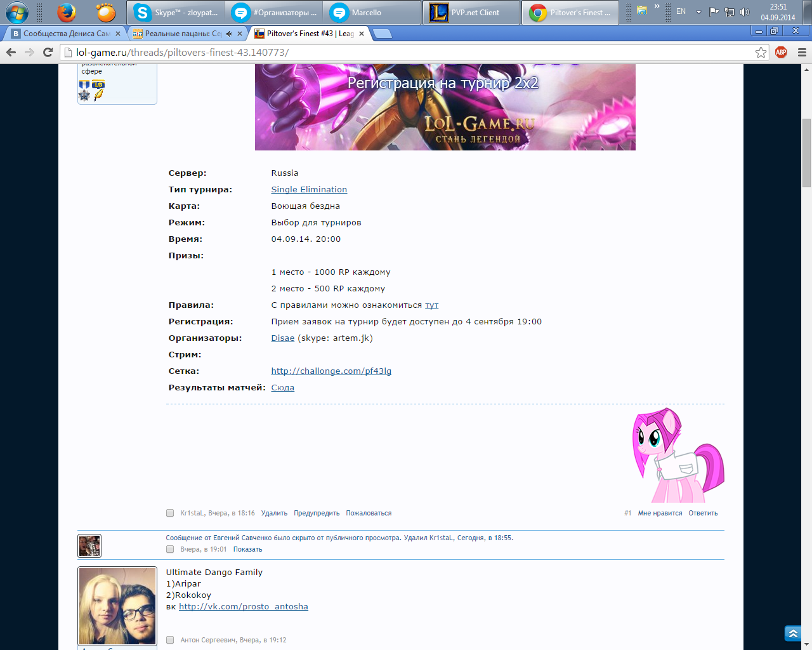Open post permalink #1
The image size is (812, 650).
click(x=627, y=513)
